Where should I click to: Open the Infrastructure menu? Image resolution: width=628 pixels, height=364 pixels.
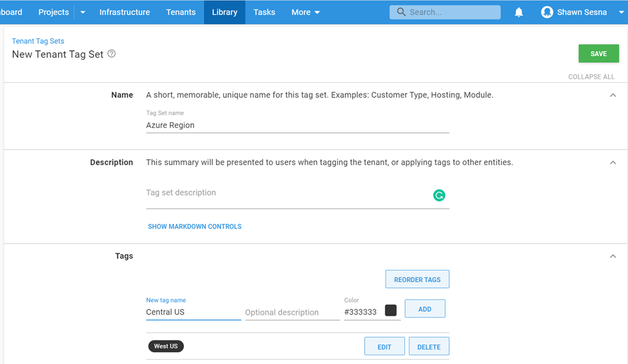124,13
